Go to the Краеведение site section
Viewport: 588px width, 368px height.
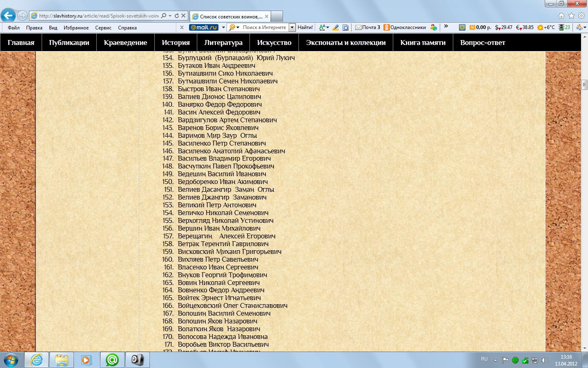click(x=125, y=43)
